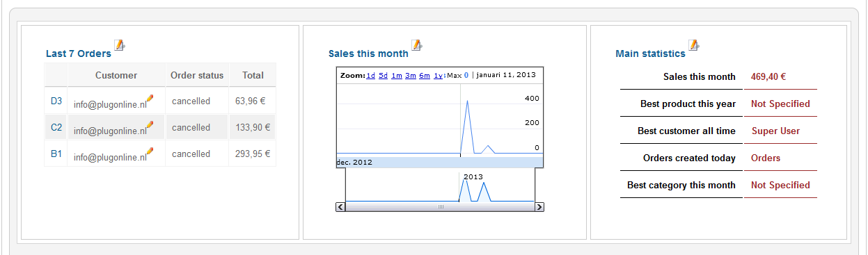The width and height of the screenshot is (868, 255).
Task: Open order B1
Action: (56, 154)
